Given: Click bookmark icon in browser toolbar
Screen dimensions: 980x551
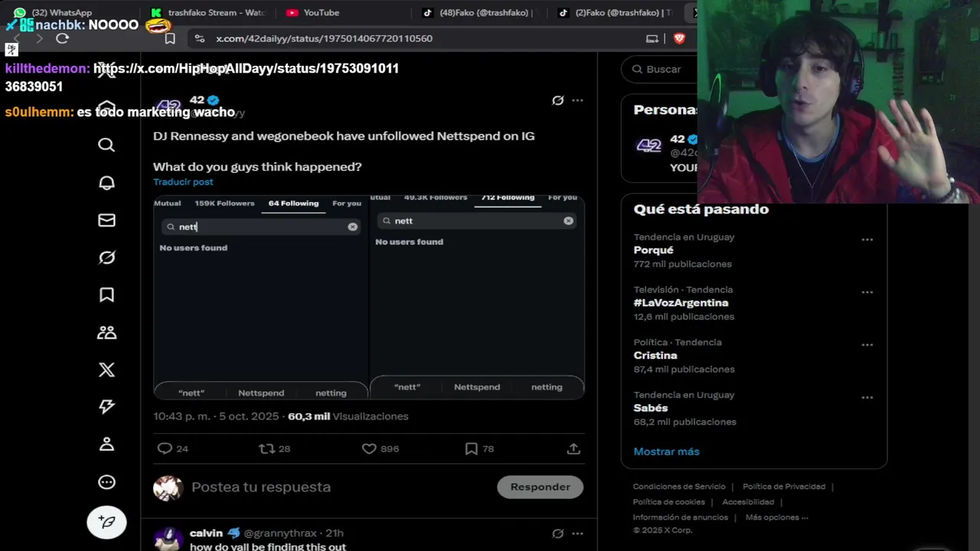Looking at the screenshot, I should point(170,38).
